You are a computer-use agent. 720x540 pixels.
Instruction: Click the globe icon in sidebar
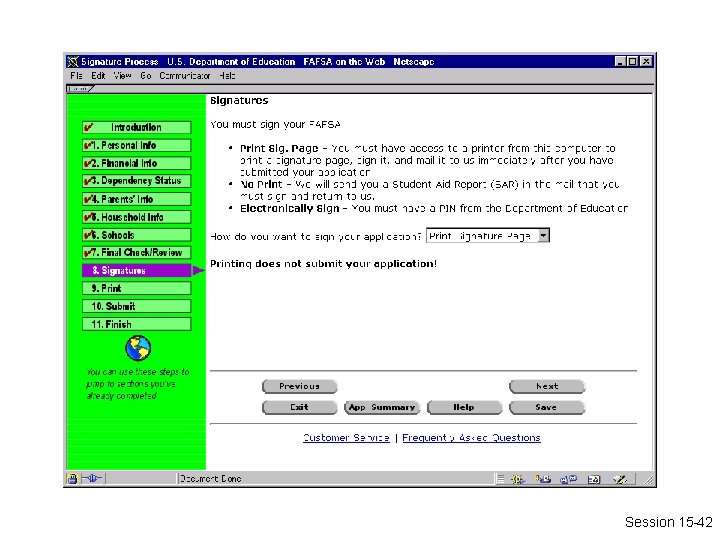click(x=138, y=348)
